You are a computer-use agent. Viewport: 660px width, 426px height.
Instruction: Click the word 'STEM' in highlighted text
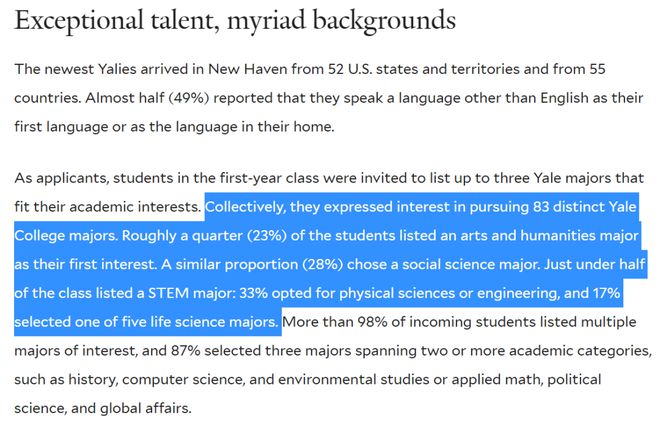(x=168, y=293)
